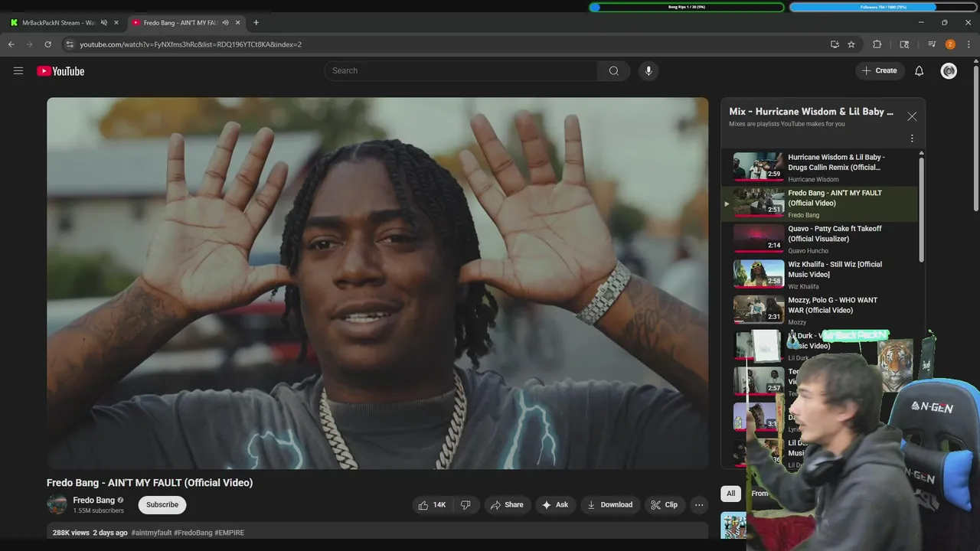Image resolution: width=980 pixels, height=551 pixels.
Task: Click the Ask button
Action: (555, 505)
